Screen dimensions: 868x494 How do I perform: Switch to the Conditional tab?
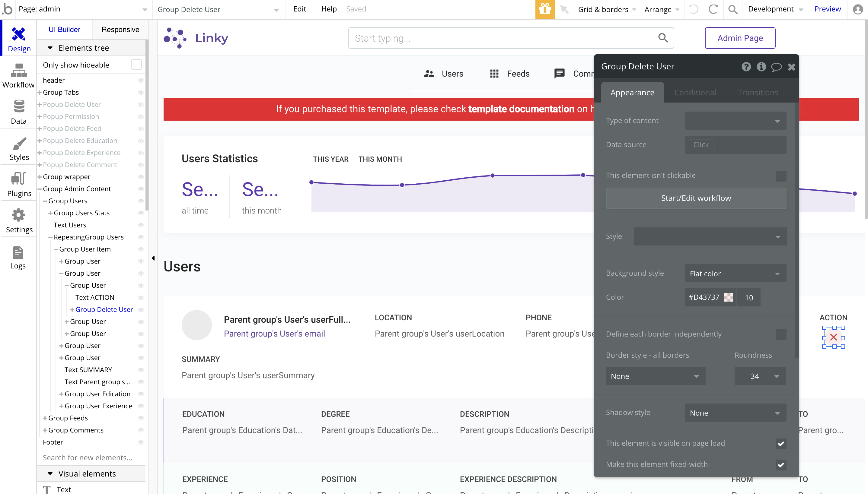[x=695, y=93]
